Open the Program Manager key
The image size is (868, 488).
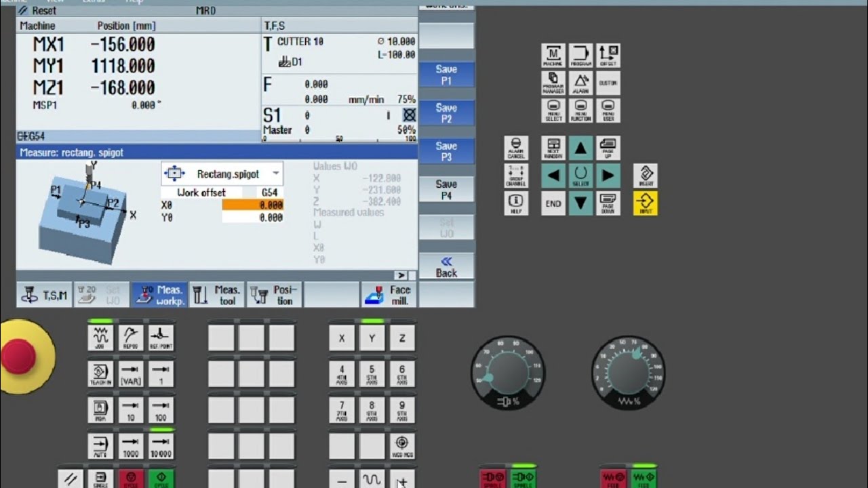[x=553, y=83]
